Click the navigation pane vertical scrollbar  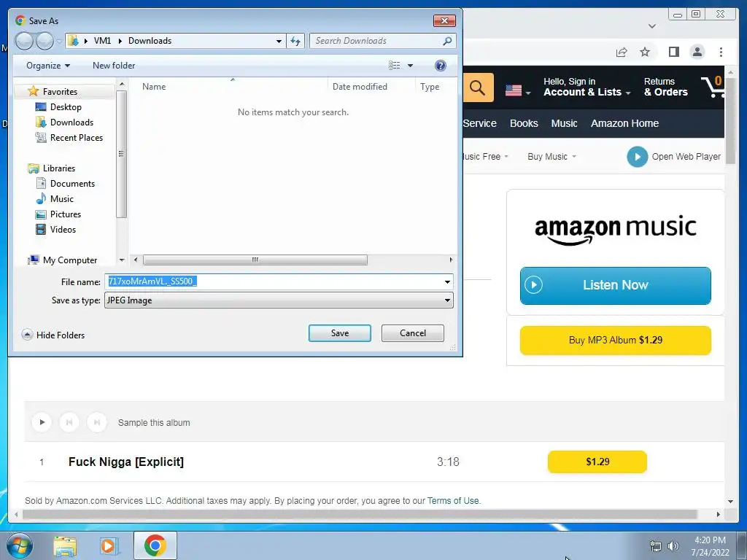pyautogui.click(x=122, y=153)
